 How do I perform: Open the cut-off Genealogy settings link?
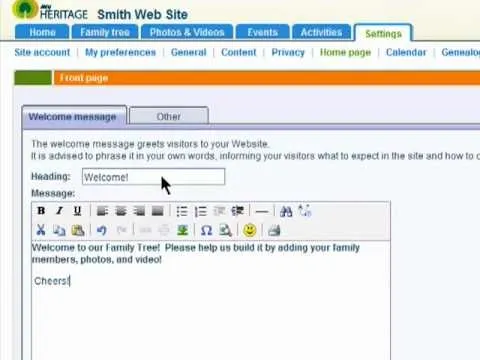click(461, 52)
